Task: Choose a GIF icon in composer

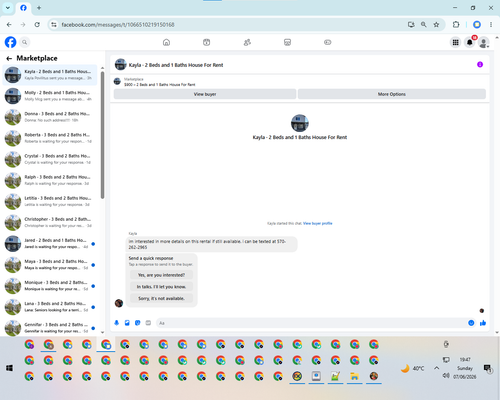Action: click(148, 323)
